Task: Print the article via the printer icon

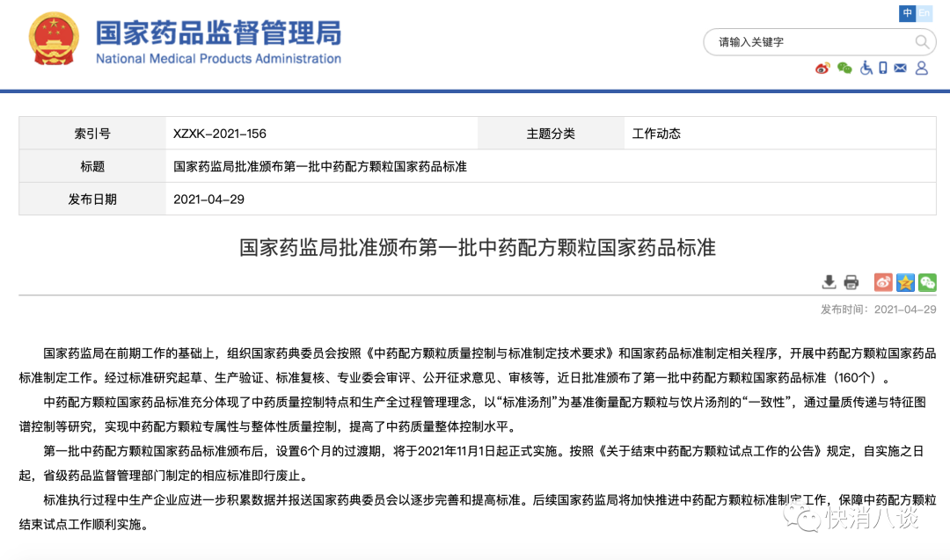Action: 851,282
